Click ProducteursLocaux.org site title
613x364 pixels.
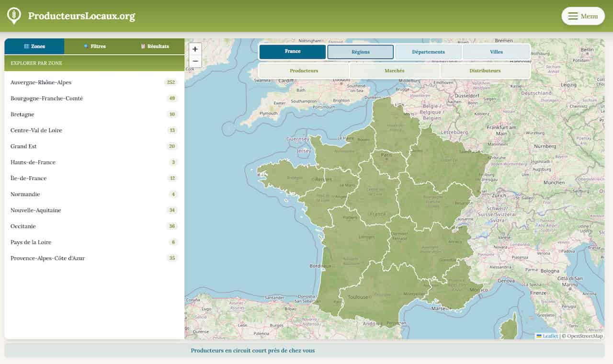coord(81,16)
